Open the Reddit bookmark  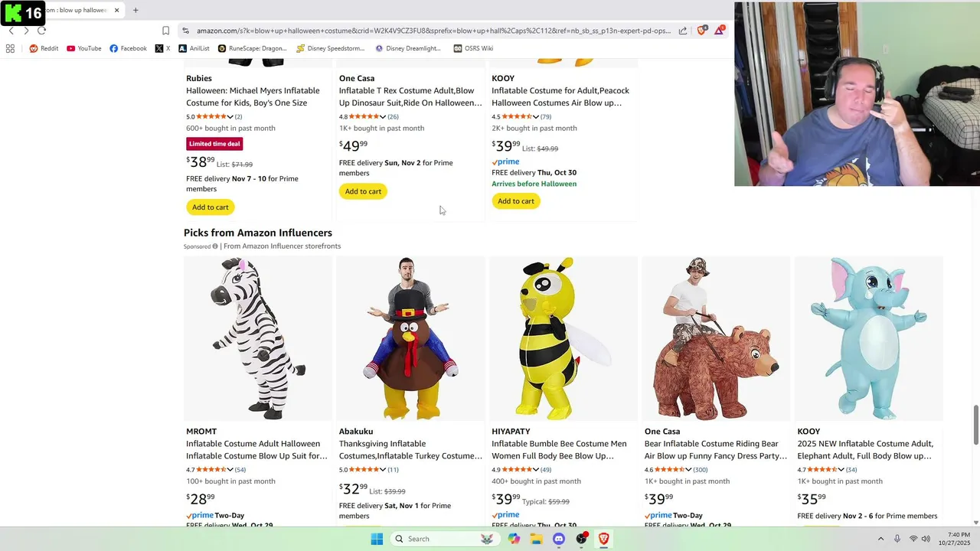click(44, 48)
